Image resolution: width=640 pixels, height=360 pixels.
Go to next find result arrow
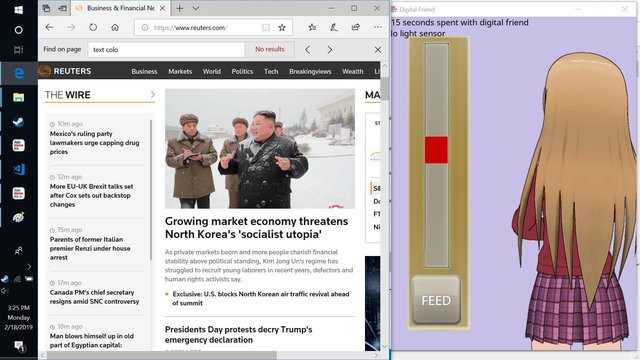click(x=329, y=50)
